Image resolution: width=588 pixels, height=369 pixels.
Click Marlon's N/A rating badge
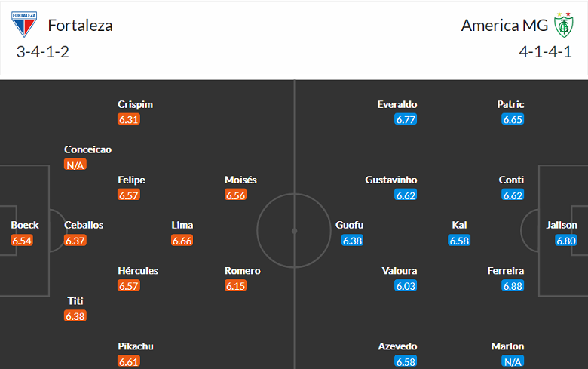pos(513,361)
